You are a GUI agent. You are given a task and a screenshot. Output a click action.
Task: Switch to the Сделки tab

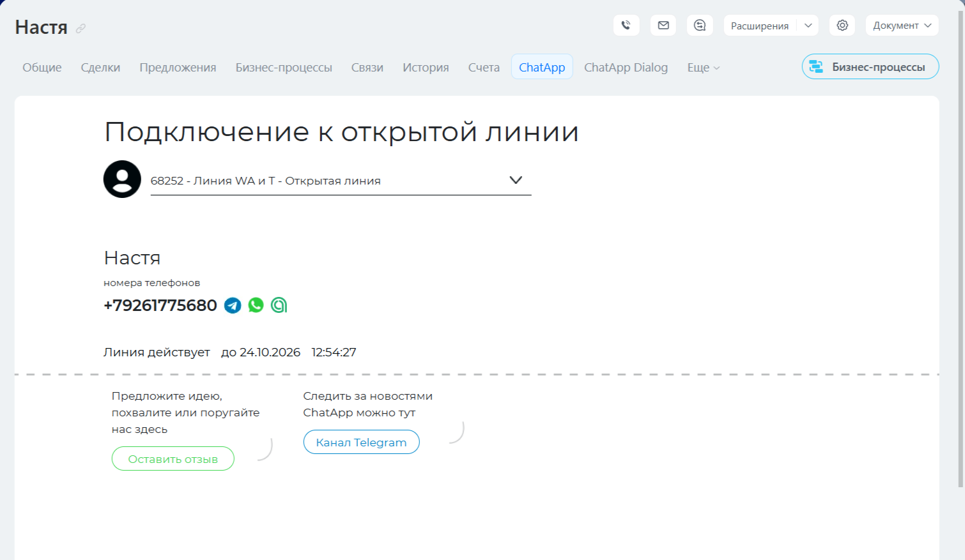tap(100, 68)
